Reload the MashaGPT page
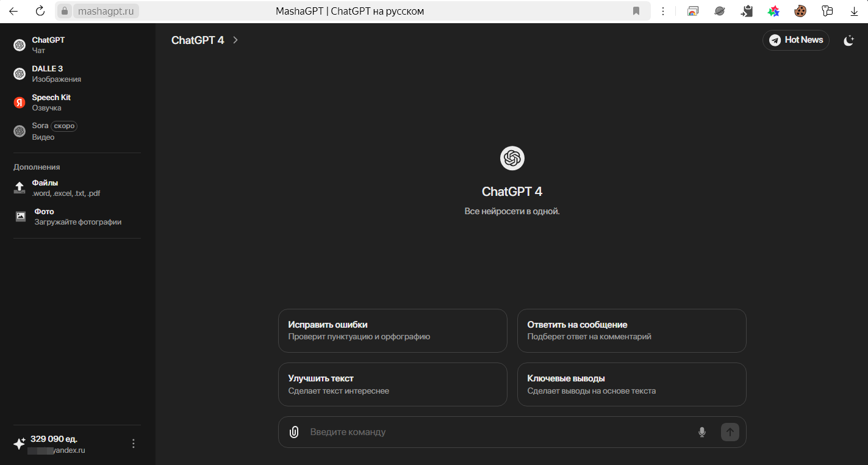 (40, 11)
